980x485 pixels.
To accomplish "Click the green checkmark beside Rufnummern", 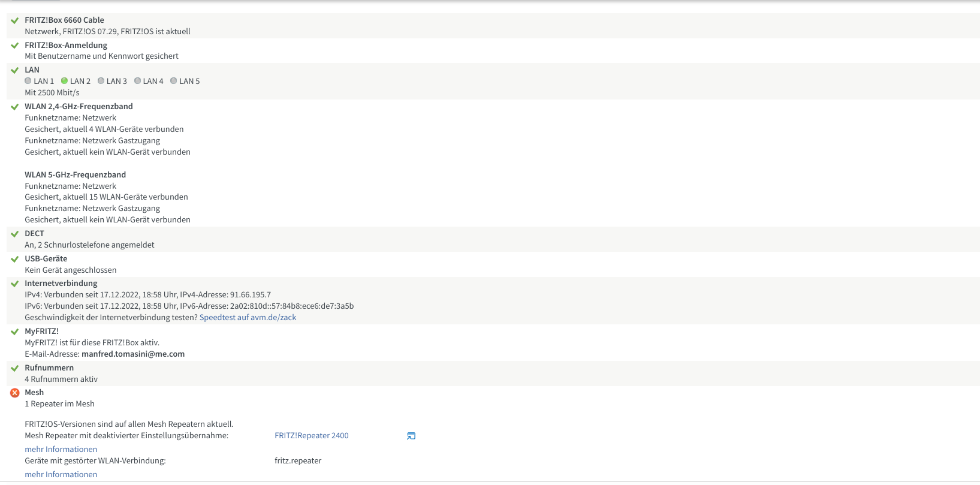I will click(x=15, y=368).
